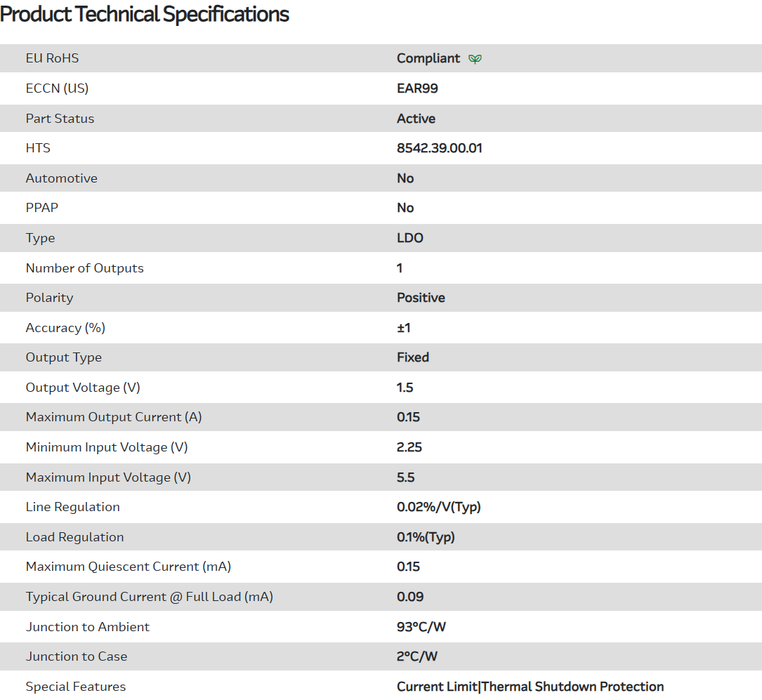Select the Fixed output type value
The height and width of the screenshot is (700, 762).
click(413, 357)
